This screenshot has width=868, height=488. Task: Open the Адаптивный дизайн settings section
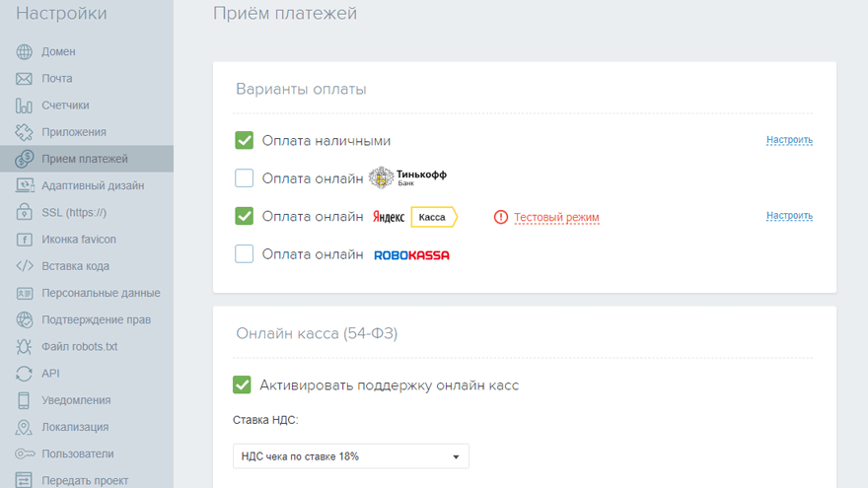(x=93, y=185)
